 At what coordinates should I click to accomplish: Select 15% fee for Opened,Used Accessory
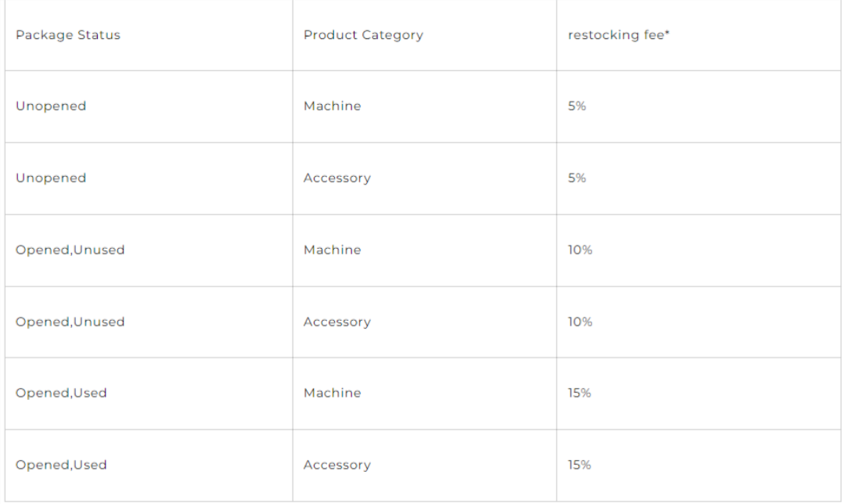[x=579, y=465]
